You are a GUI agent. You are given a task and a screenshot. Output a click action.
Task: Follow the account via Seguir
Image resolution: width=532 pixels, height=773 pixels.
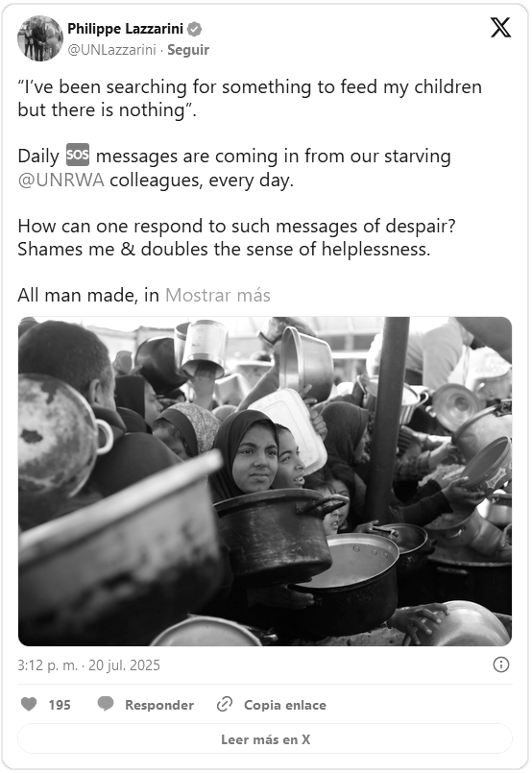click(x=188, y=50)
